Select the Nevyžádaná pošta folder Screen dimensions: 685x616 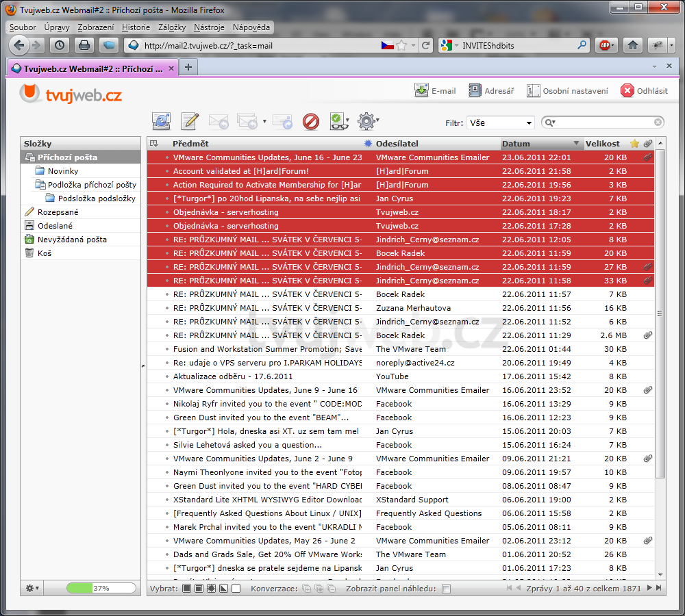tap(72, 240)
